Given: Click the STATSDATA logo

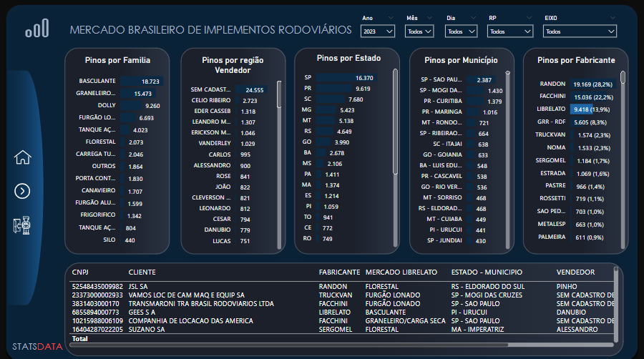Looking at the screenshot, I should pyautogui.click(x=37, y=347).
